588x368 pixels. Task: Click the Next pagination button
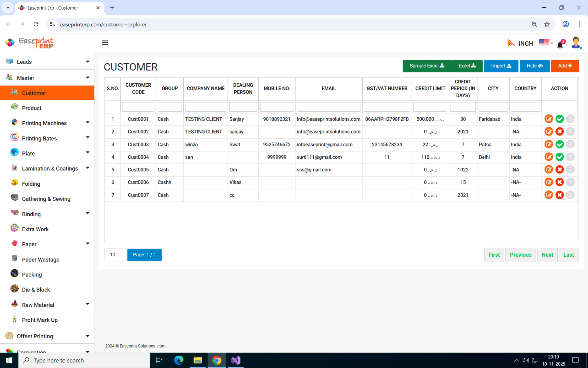[547, 255]
